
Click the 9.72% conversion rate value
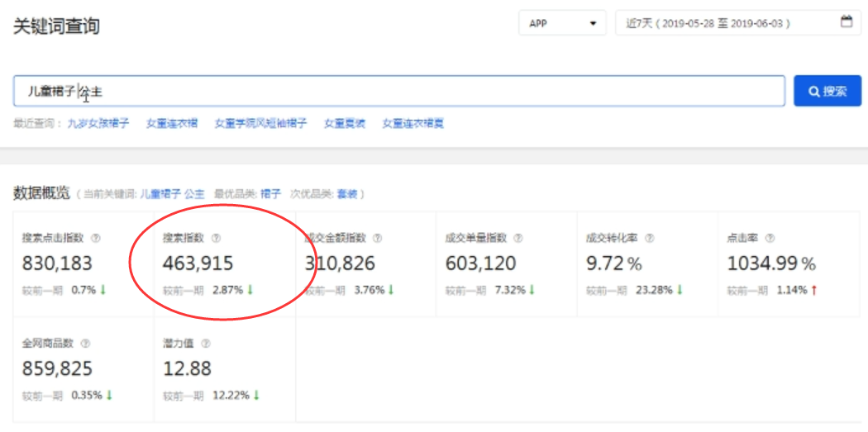pos(614,263)
